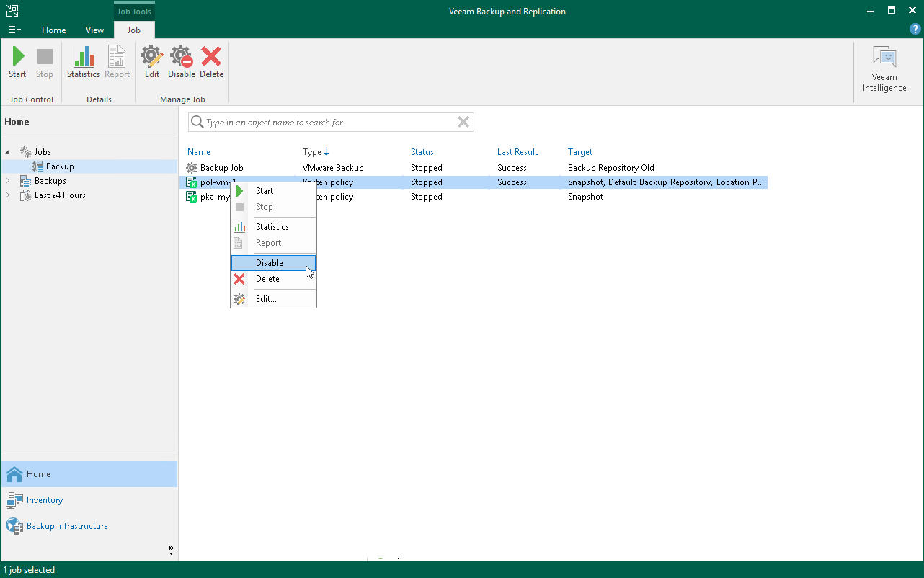Select the Jobs tree item
This screenshot has height=578, width=924.
tap(43, 152)
